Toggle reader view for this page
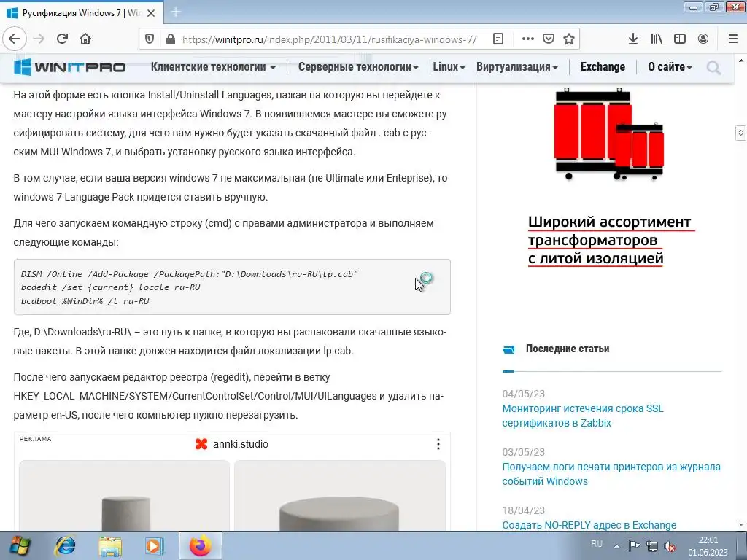Image resolution: width=747 pixels, height=560 pixels. pos(498,39)
